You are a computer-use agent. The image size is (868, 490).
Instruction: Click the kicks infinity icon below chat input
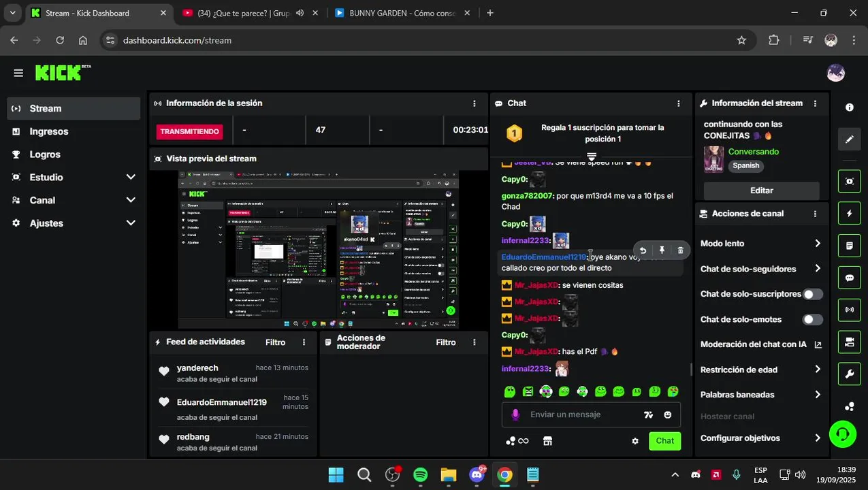point(517,441)
